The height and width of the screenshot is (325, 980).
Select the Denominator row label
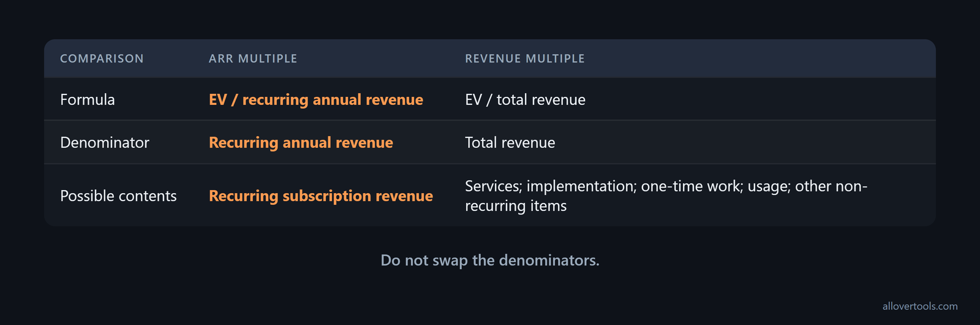105,142
